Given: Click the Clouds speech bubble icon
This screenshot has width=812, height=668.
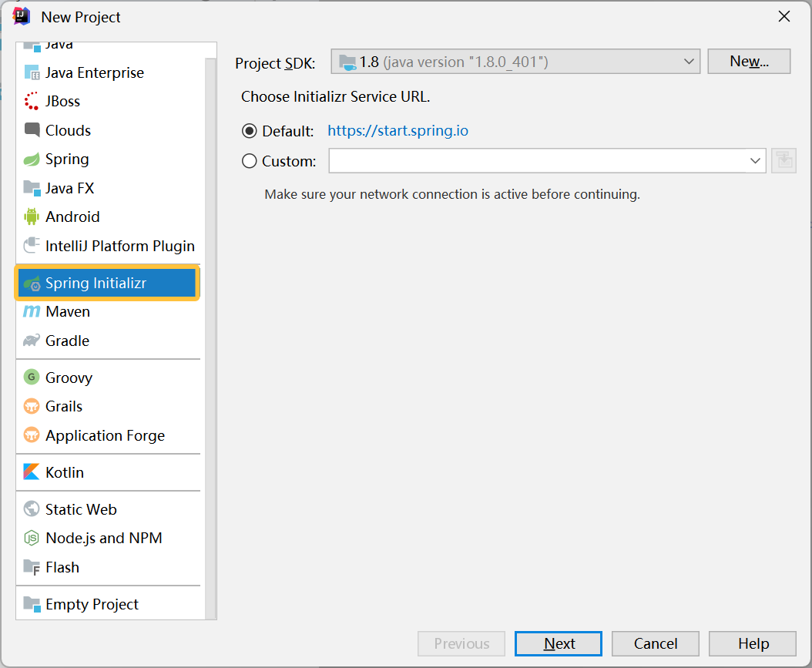Looking at the screenshot, I should (x=32, y=129).
